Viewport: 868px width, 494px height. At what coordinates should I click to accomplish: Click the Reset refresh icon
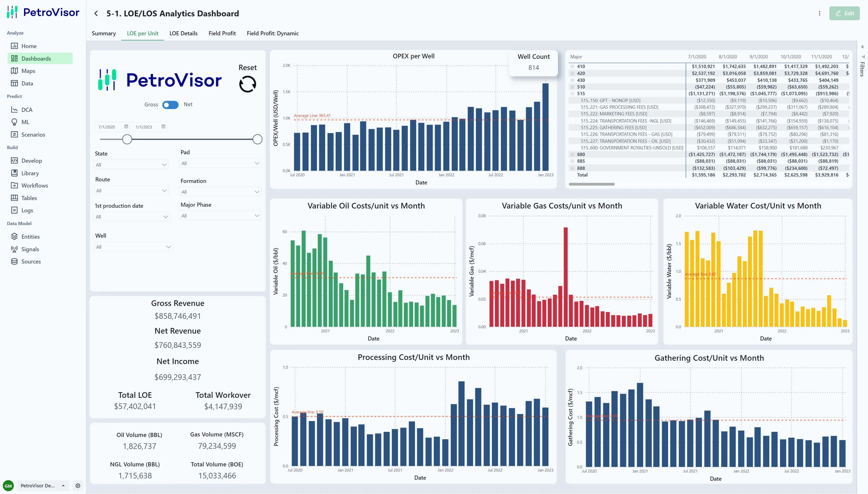click(x=247, y=84)
